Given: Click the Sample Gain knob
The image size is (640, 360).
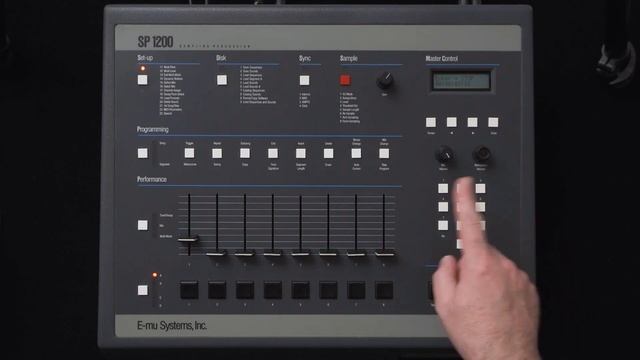Looking at the screenshot, I should tap(385, 81).
